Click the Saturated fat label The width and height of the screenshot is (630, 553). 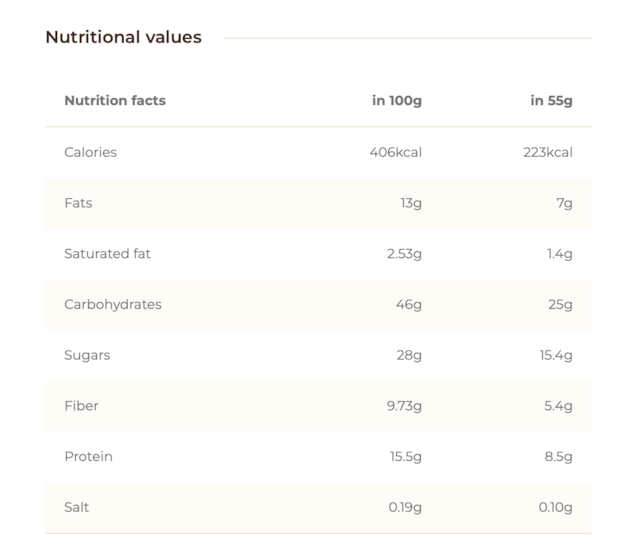pyautogui.click(x=107, y=254)
